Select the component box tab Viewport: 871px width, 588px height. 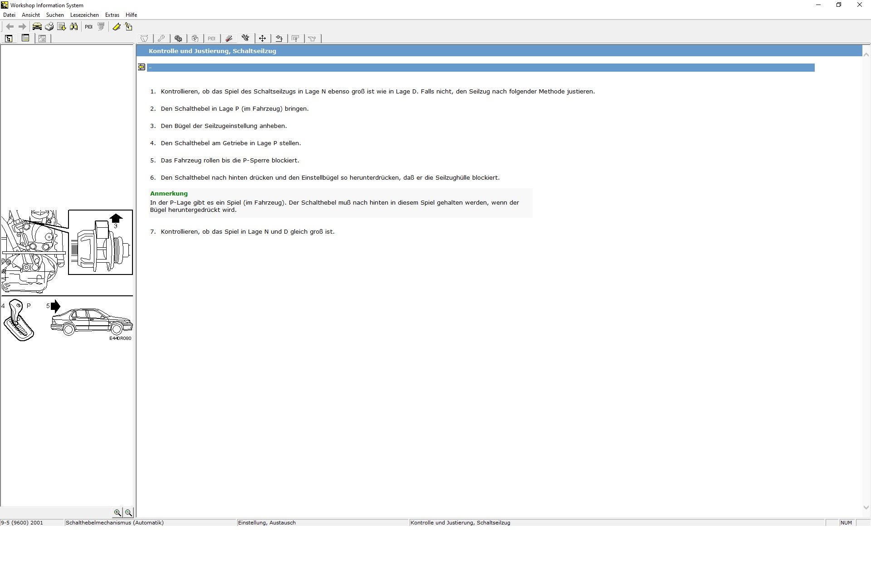coord(195,39)
